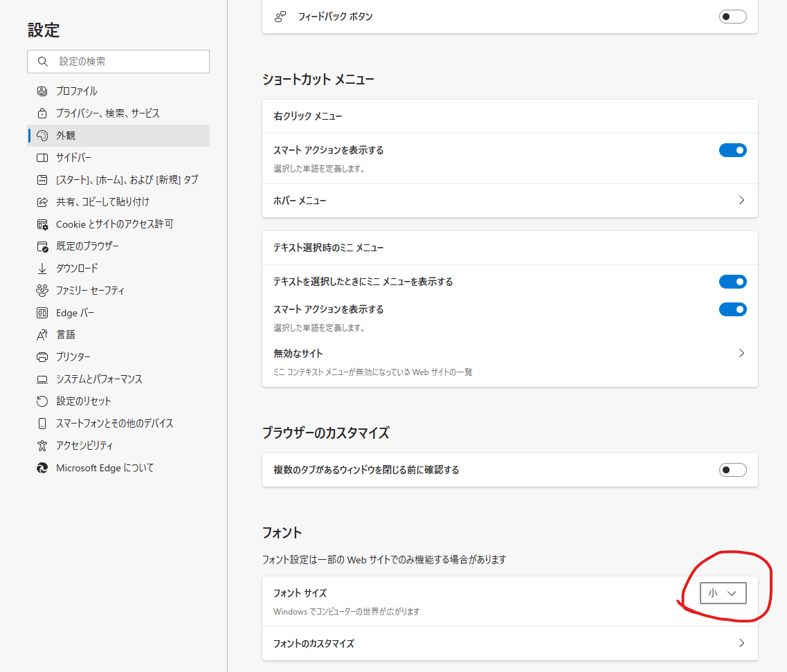Click the smartphone devices icon
787x672 pixels.
(x=42, y=424)
